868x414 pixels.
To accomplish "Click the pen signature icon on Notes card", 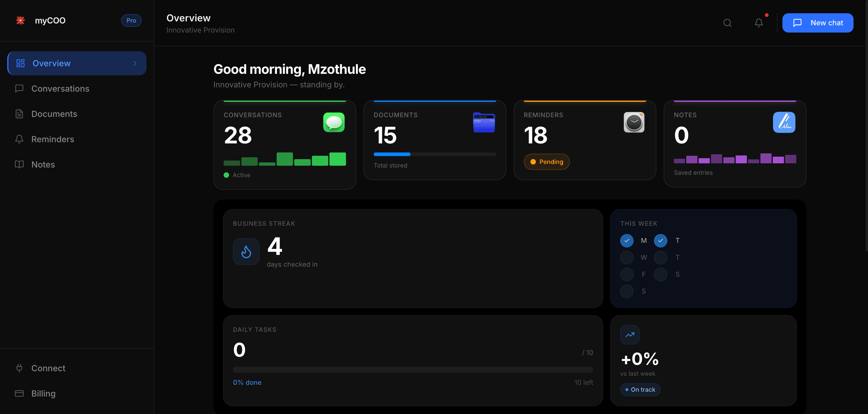I will pyautogui.click(x=784, y=122).
